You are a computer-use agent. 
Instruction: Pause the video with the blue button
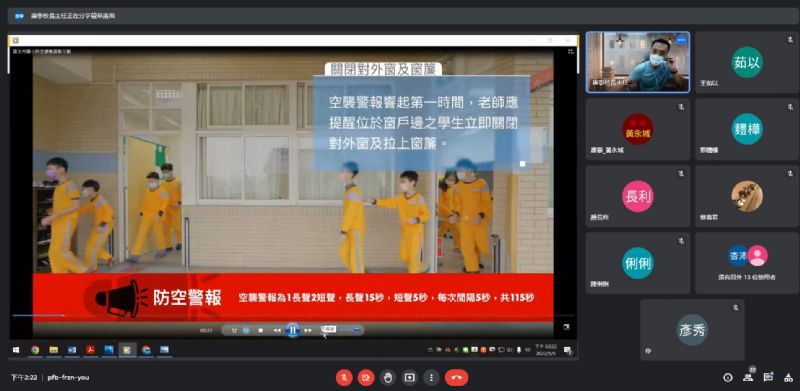point(292,330)
